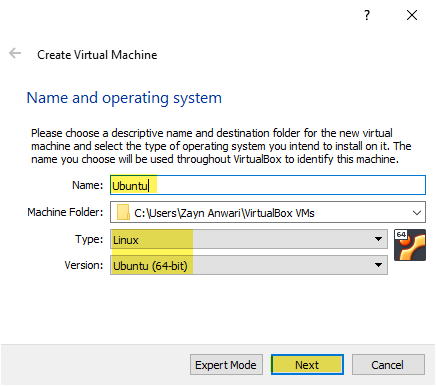
Task: Open help with the question mark icon
Action: tap(367, 15)
